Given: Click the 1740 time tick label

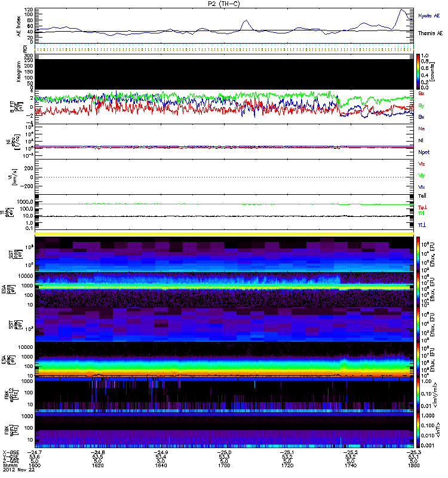Looking at the screenshot, I should (x=351, y=465).
